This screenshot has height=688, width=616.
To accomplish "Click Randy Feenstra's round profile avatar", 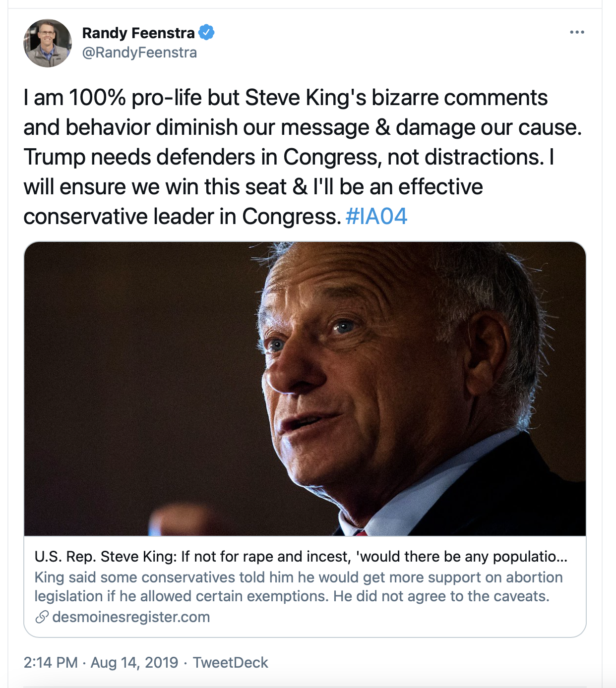I will (48, 43).
